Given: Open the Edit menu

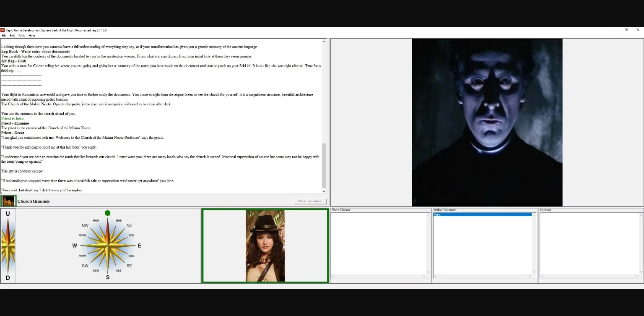Looking at the screenshot, I should tap(12, 36).
